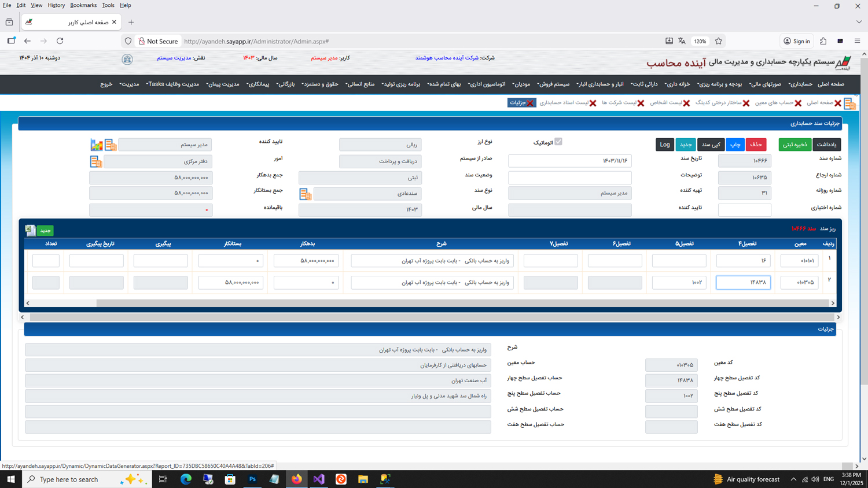Open Firefox from the Windows taskbar
Screen dimensions: 868x488
(297, 479)
